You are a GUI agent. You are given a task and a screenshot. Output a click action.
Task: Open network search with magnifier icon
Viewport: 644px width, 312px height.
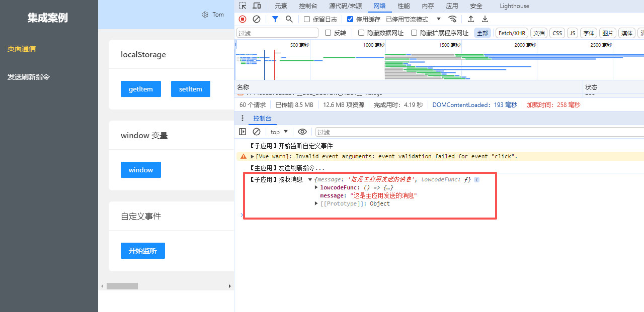pos(289,19)
